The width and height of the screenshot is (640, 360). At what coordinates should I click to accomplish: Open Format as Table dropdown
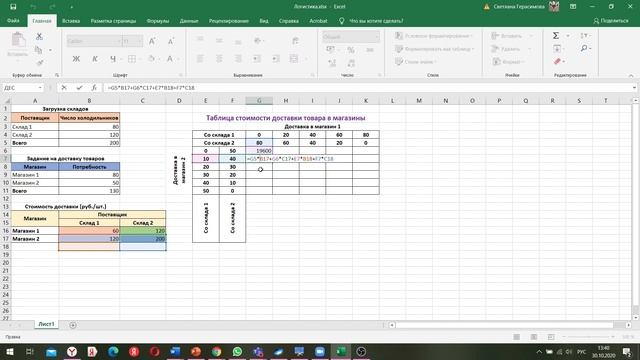click(435, 49)
